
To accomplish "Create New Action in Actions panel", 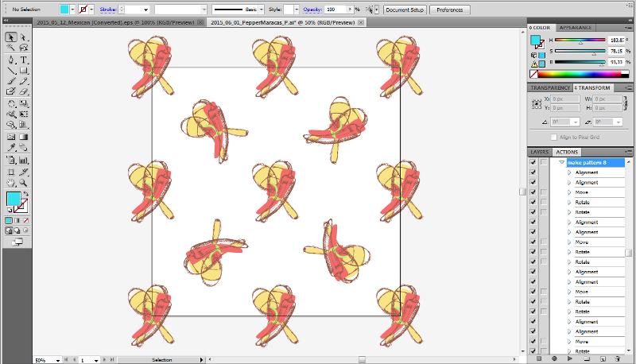I will [x=603, y=358].
